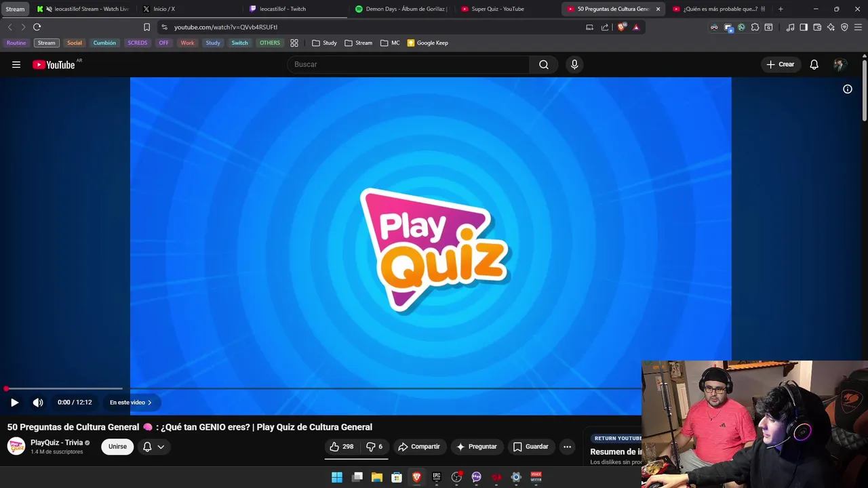The image size is (868, 488).
Task: Open more actions three-dot menu
Action: (x=567, y=447)
